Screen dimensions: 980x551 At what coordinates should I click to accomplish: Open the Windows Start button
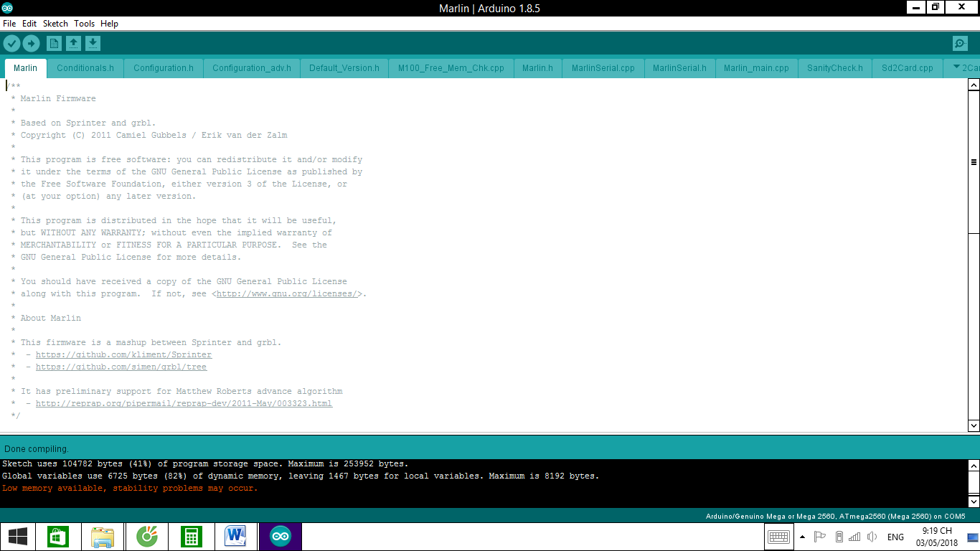click(18, 537)
